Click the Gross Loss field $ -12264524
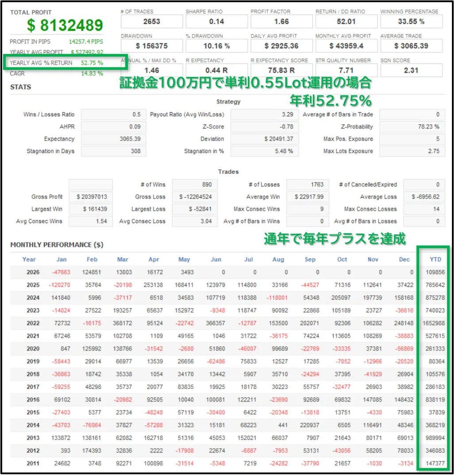This screenshot has width=455, height=476. pos(195,197)
